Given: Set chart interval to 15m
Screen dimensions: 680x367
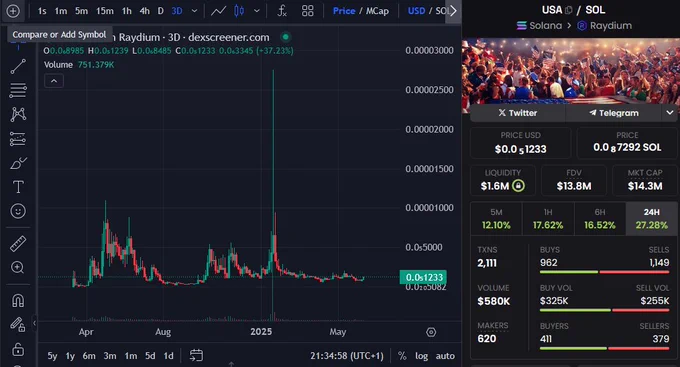Looking at the screenshot, I should (x=105, y=11).
